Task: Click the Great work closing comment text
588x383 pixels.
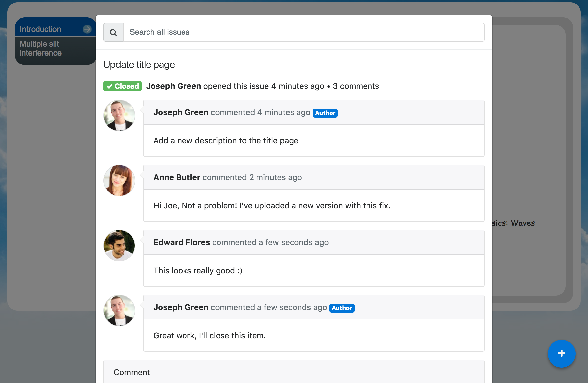Action: pos(210,336)
